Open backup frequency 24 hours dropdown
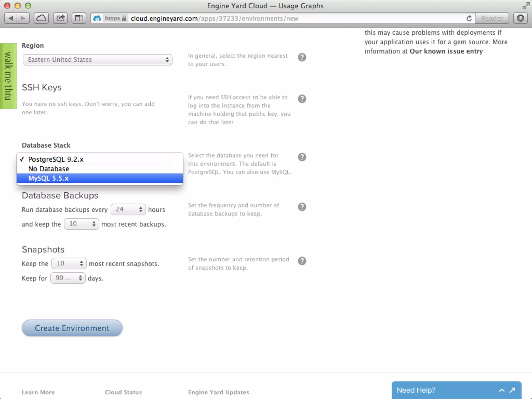 pos(128,209)
